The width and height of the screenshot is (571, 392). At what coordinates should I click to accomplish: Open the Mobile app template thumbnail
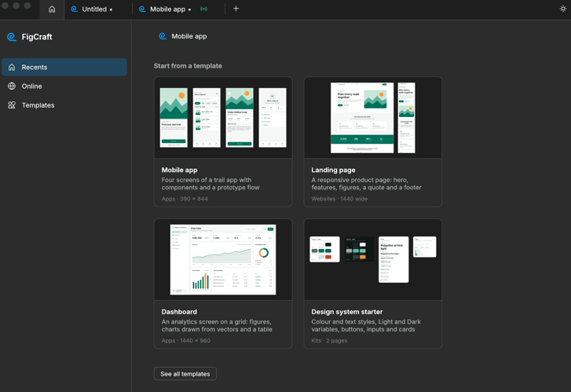[223, 118]
